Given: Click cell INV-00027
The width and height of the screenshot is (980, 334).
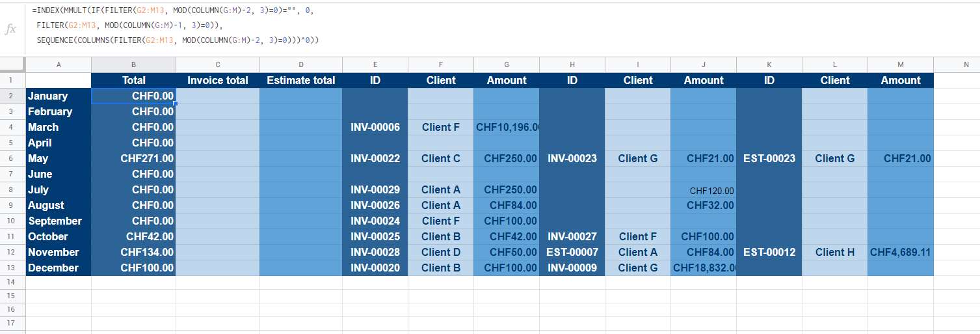Looking at the screenshot, I should coord(572,236).
